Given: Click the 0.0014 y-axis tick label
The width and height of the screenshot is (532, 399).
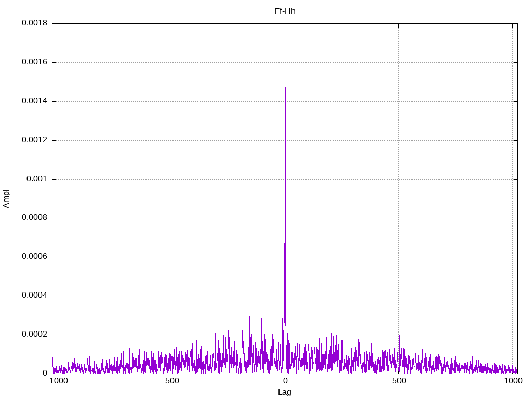Looking at the screenshot, I should click(35, 101).
